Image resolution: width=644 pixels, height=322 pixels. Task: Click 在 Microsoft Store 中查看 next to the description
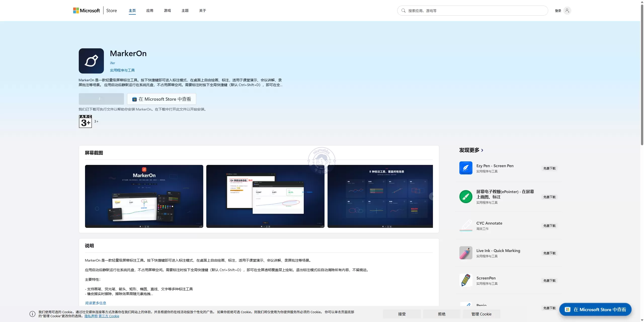(x=162, y=99)
